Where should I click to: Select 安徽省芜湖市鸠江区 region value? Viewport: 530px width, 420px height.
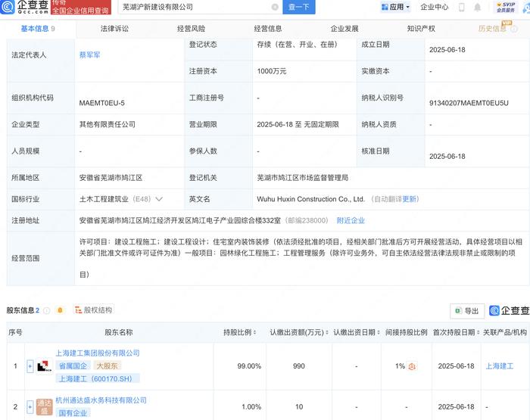(111, 178)
